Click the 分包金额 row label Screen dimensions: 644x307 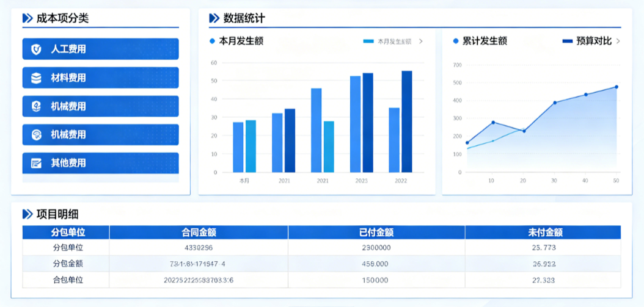(68, 264)
